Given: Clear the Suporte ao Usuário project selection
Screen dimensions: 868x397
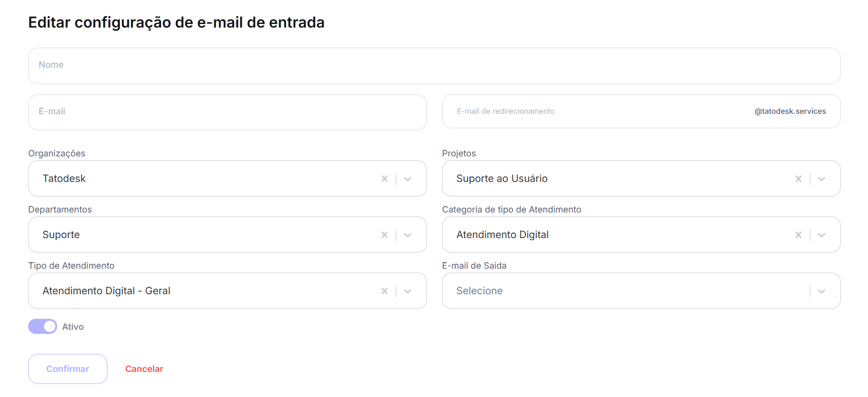Looking at the screenshot, I should (798, 179).
